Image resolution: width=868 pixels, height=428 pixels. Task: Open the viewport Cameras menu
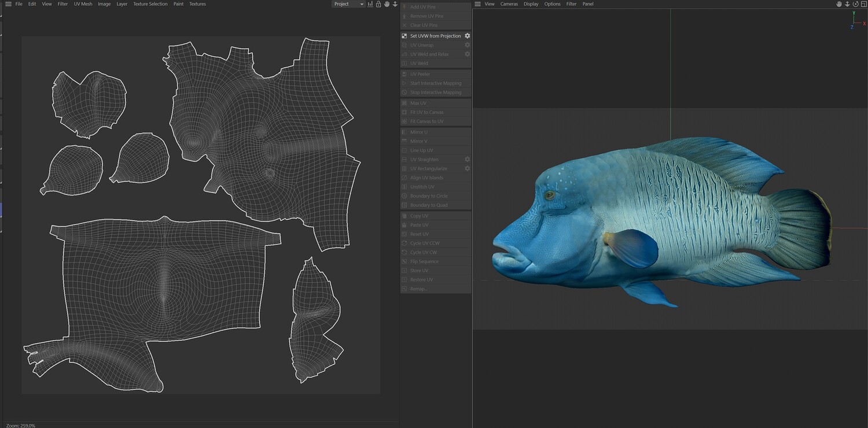click(x=509, y=4)
